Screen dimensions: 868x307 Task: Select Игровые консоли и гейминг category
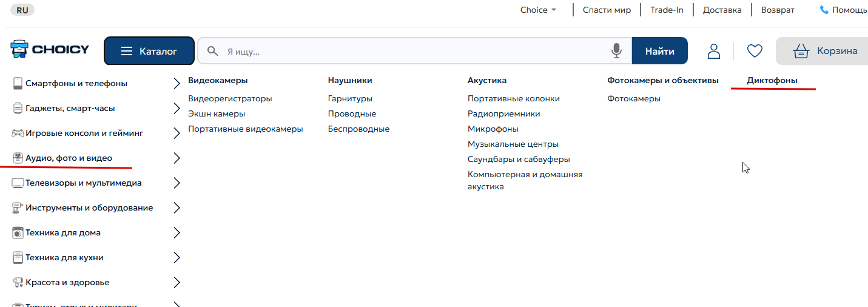pos(84,133)
